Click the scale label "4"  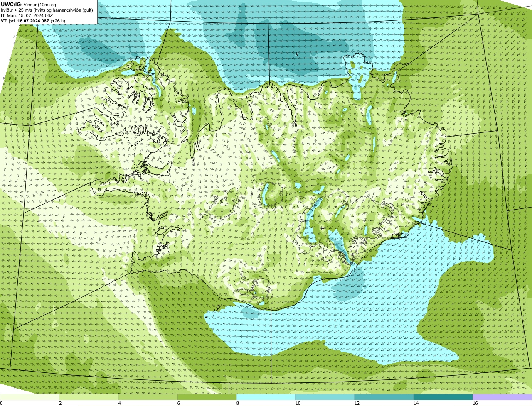119,403
